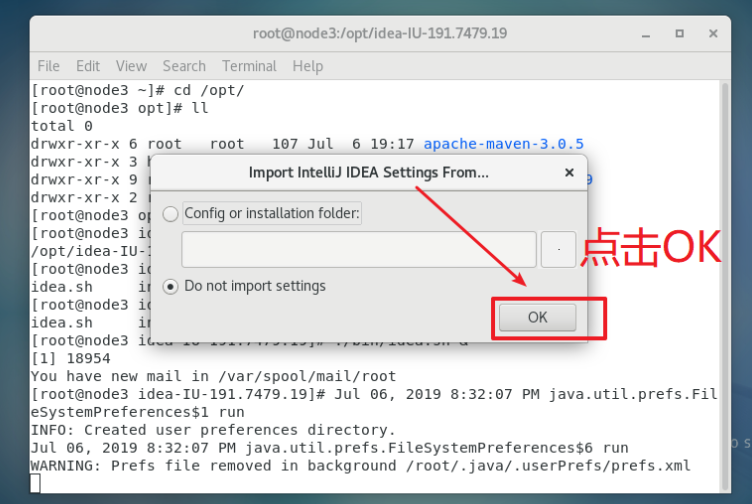Click the 'cd /opt/' command line
Screen dimensions: 752x504
(x=138, y=90)
